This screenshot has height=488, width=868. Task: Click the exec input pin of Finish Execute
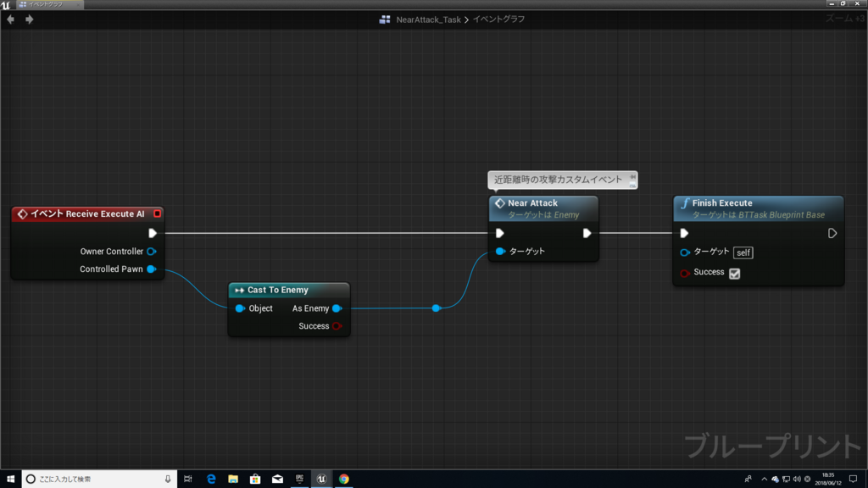click(x=684, y=233)
